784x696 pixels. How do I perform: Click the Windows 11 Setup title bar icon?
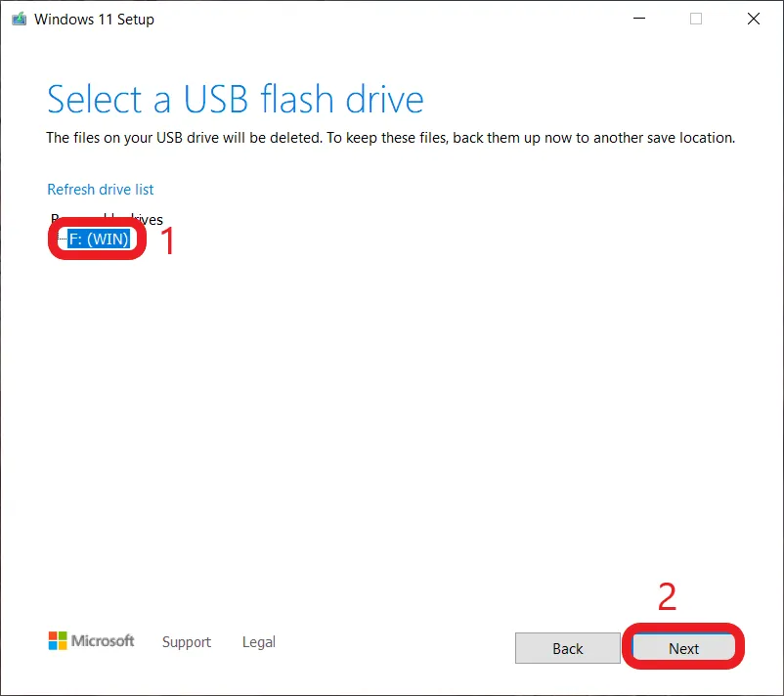coord(19,19)
